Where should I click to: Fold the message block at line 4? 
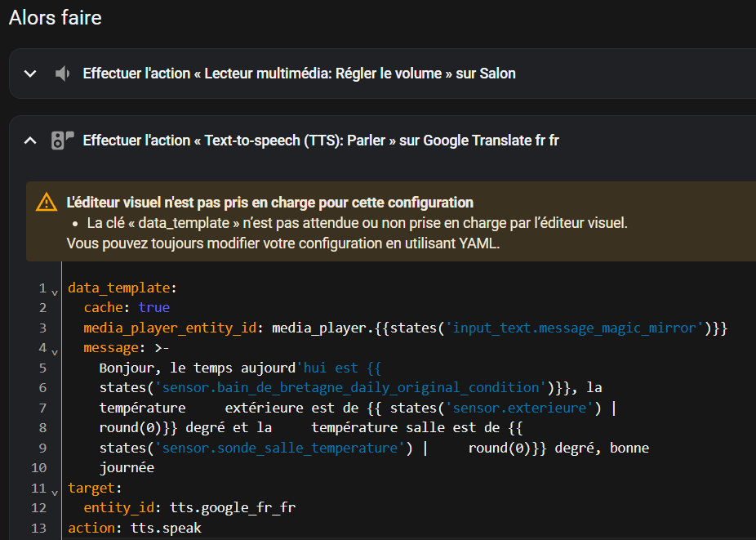tap(55, 352)
